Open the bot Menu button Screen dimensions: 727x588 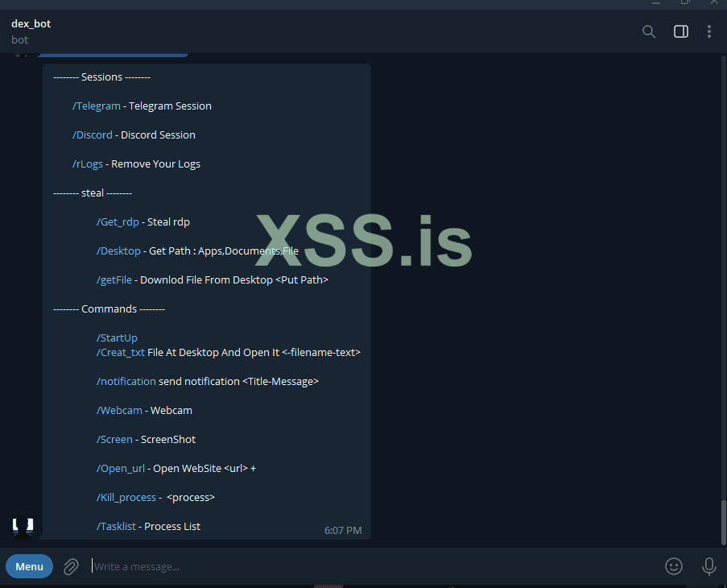29,566
